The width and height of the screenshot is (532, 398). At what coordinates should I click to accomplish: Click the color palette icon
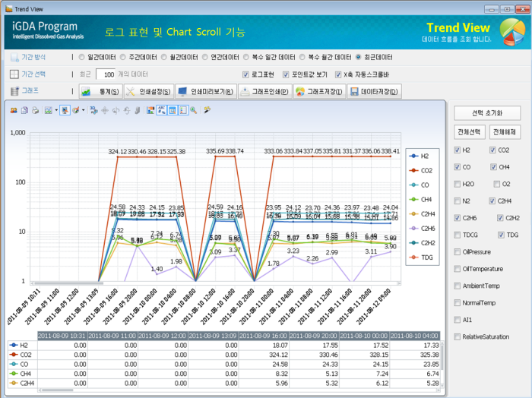76,110
